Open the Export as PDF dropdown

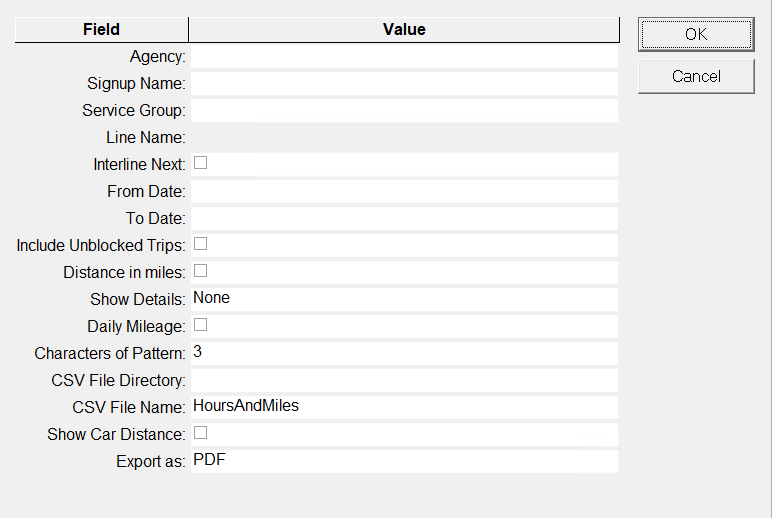(404, 460)
